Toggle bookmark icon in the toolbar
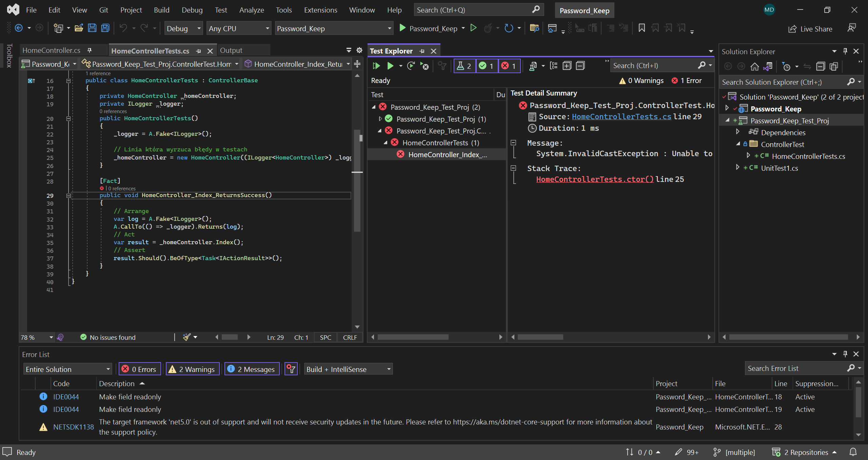Screen dimensions: 868x460 (642, 28)
